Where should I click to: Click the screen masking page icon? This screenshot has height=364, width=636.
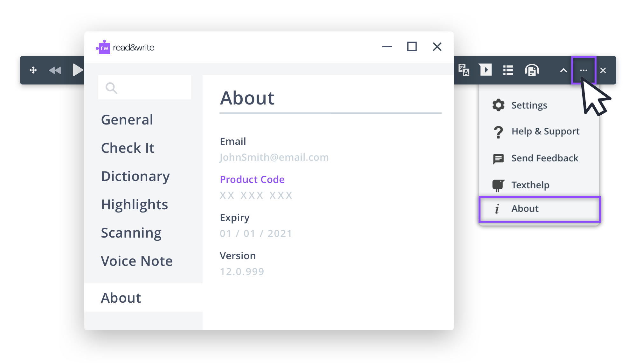coord(485,70)
